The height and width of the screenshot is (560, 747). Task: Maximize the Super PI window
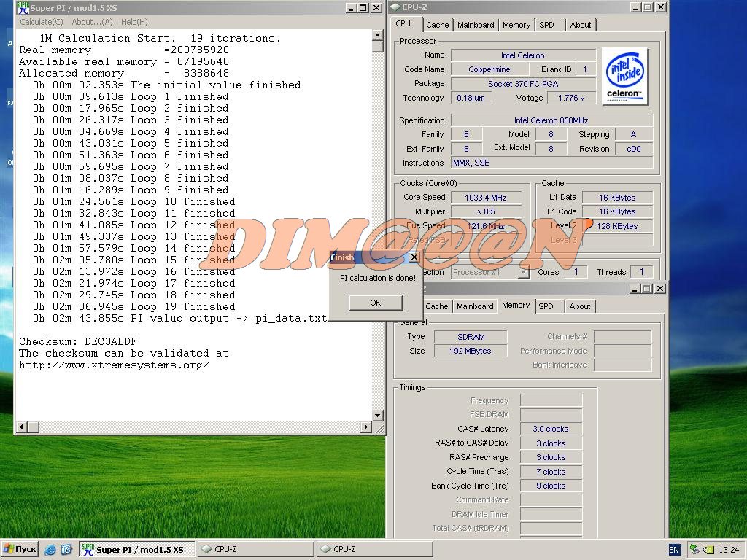(363, 7)
